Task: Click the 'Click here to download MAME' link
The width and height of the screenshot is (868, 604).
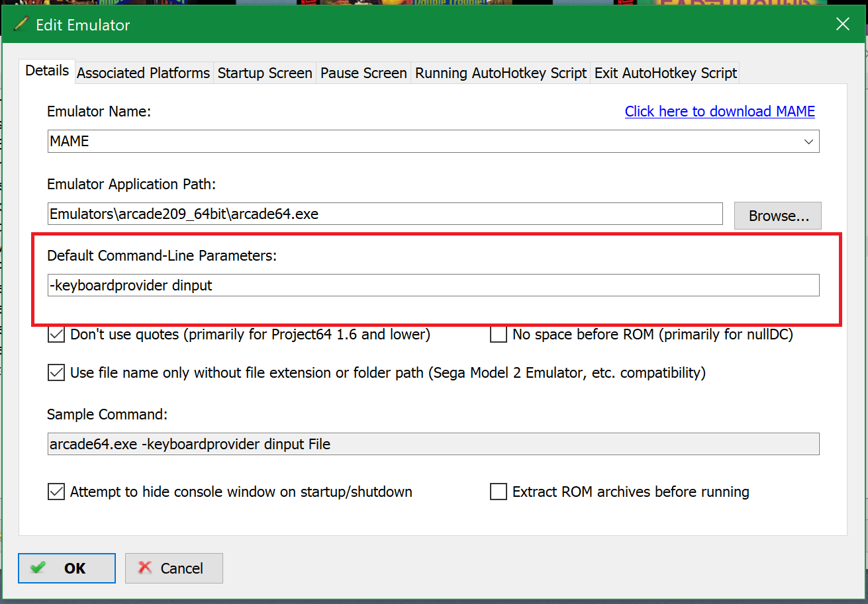Action: [x=720, y=112]
